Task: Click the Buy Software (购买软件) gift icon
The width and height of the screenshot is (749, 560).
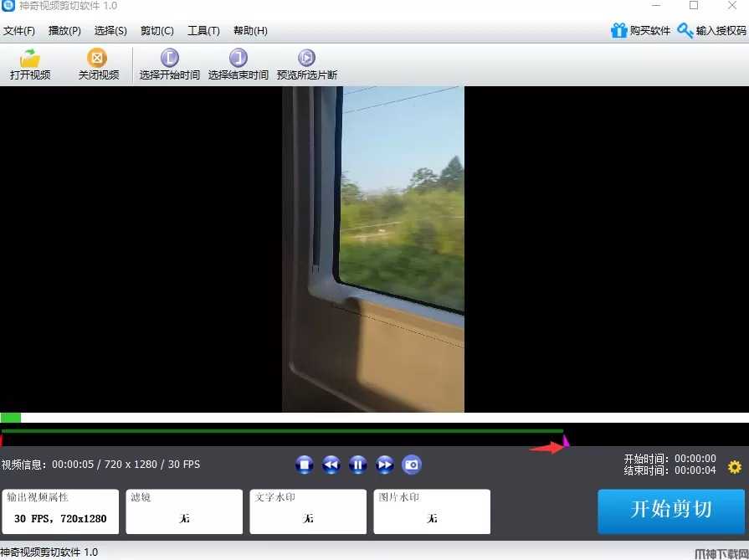Action: (x=618, y=31)
